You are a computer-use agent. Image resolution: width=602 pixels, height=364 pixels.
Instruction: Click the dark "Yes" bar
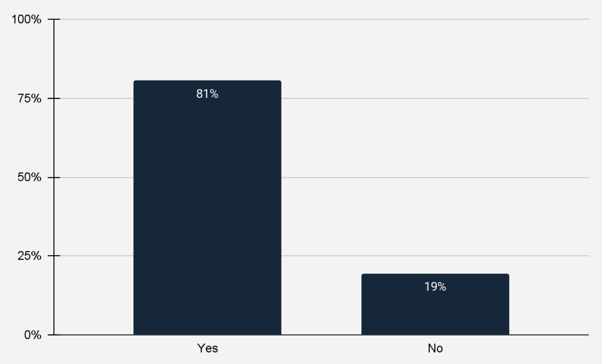[x=207, y=214]
